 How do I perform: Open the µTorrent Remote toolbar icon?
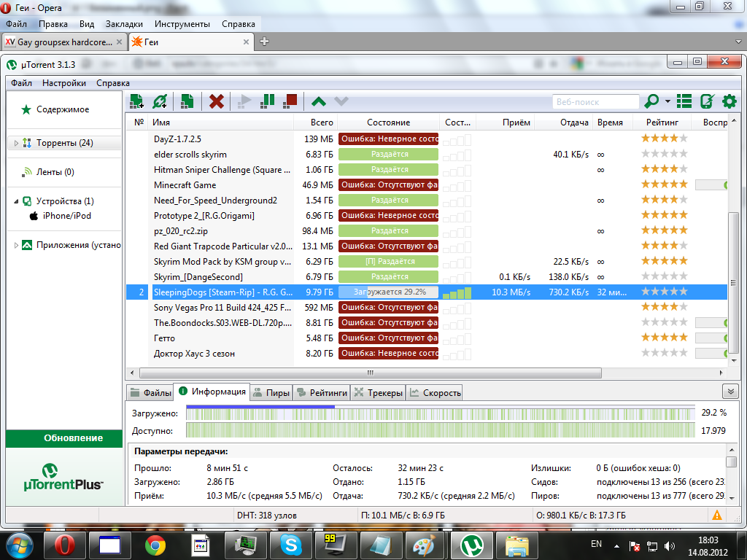click(x=707, y=101)
